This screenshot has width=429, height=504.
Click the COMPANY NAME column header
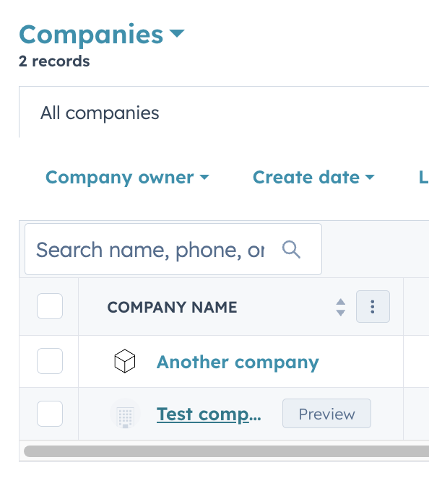pyautogui.click(x=172, y=308)
